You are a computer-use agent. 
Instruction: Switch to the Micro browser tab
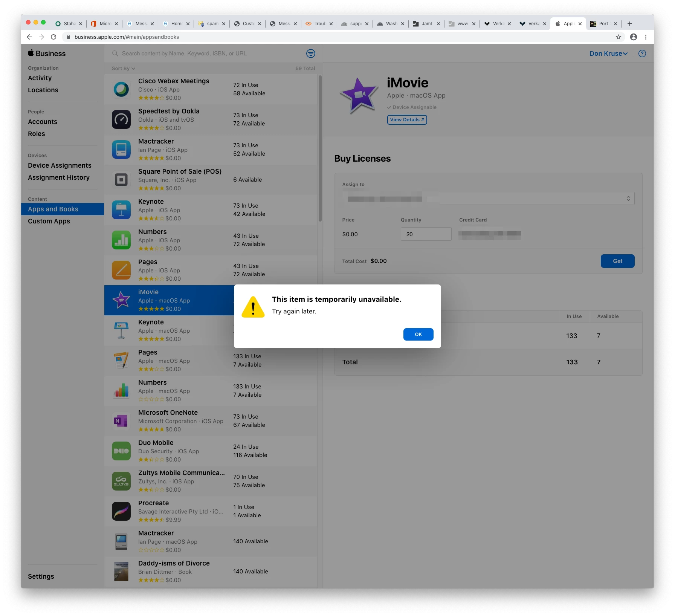[104, 24]
